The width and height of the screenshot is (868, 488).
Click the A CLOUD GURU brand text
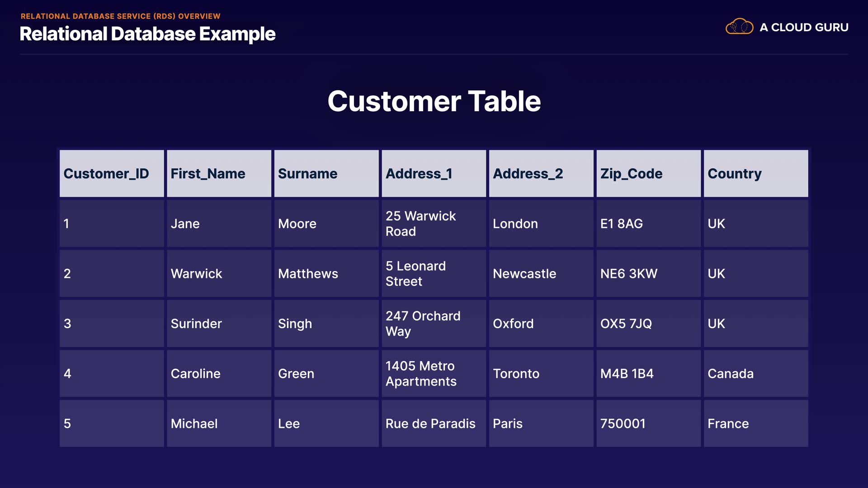click(x=804, y=28)
